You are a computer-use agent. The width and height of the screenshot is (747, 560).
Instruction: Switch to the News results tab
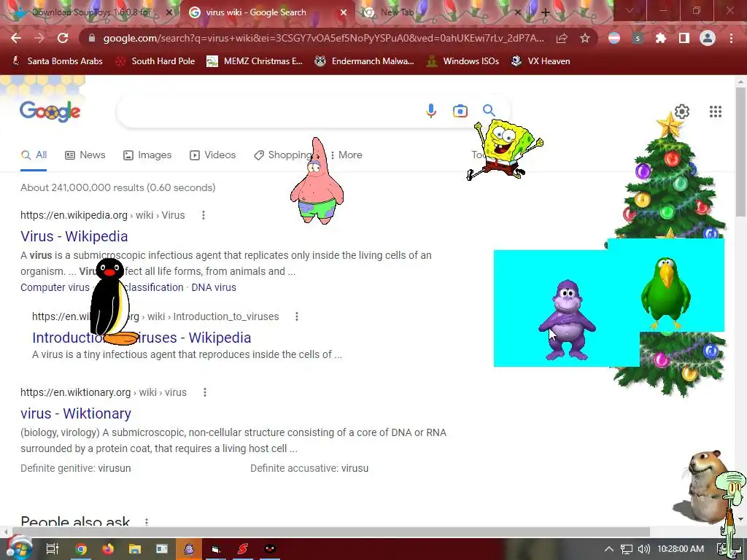pyautogui.click(x=85, y=155)
